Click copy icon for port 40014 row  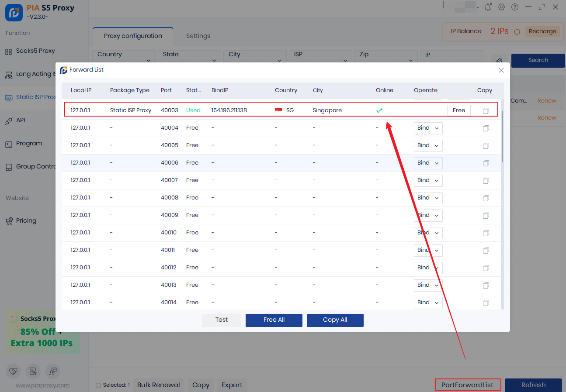[x=486, y=303]
